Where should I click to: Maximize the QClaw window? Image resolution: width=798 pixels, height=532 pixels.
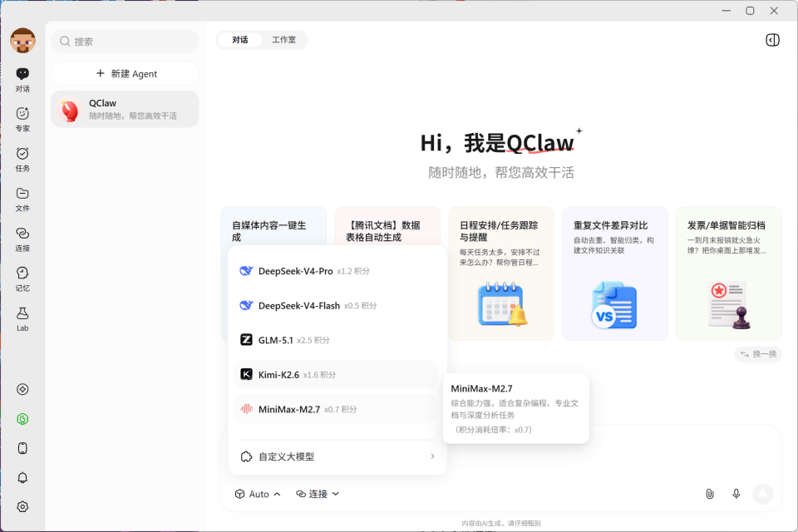point(750,11)
